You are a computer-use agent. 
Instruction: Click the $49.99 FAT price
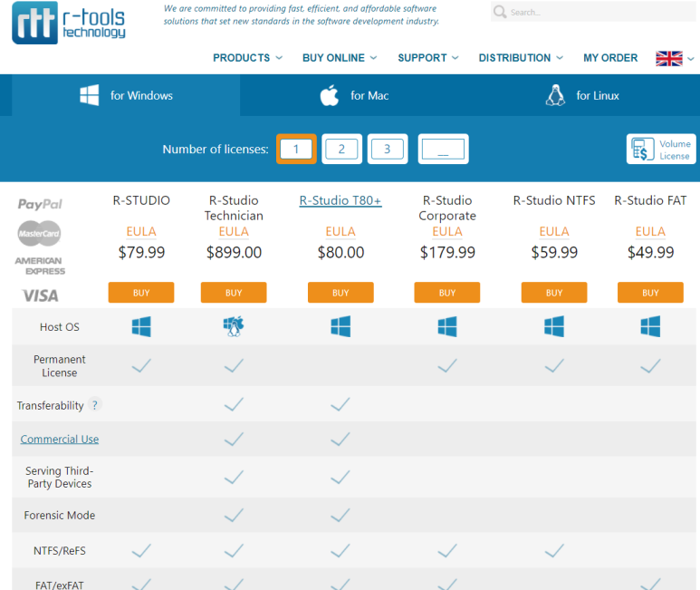point(650,253)
